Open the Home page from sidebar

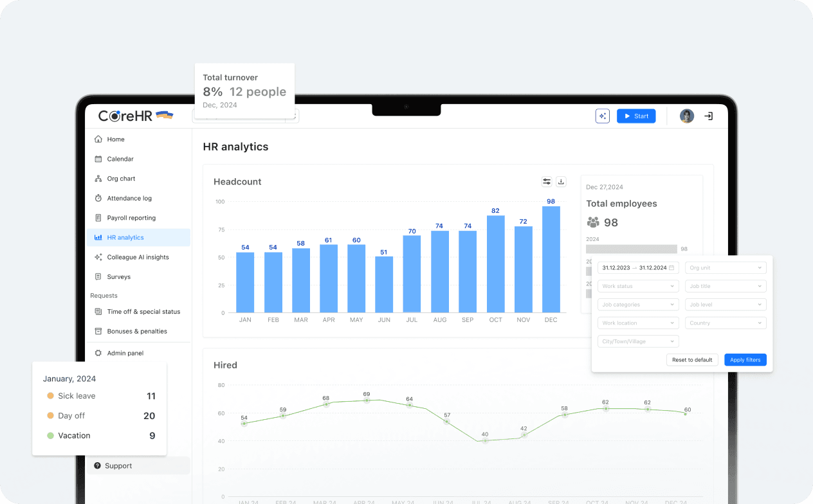(x=116, y=139)
